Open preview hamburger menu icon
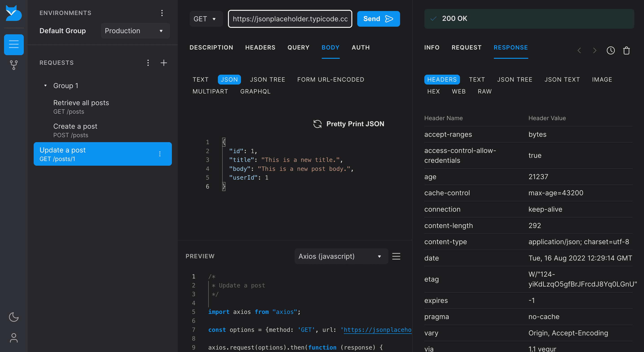 (x=396, y=256)
